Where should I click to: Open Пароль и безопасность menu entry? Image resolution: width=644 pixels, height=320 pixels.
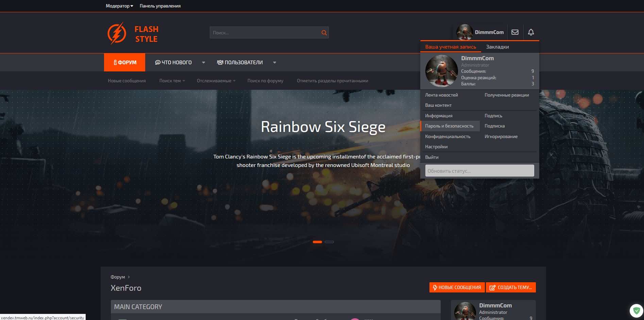tap(450, 126)
